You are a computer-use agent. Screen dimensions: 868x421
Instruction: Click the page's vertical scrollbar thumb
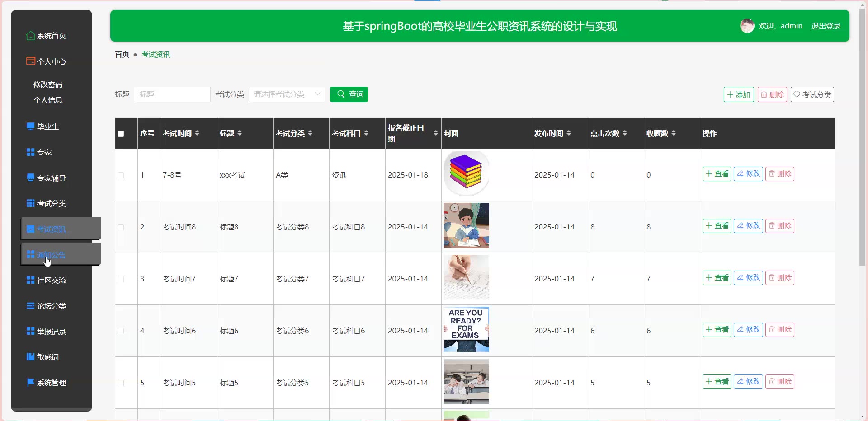coord(862,136)
